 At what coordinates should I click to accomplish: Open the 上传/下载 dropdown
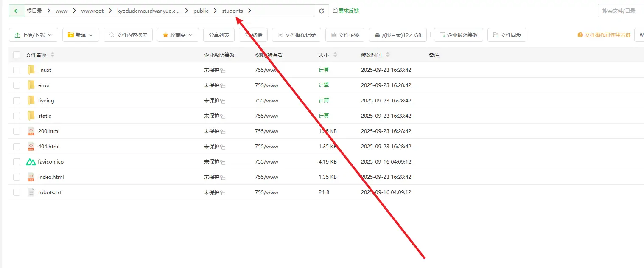pos(34,35)
